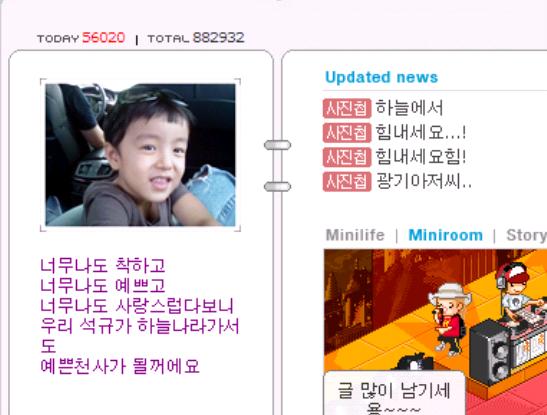Click the speech bubble in miniroom
Viewport: 547px width, 415px height.
395,393
